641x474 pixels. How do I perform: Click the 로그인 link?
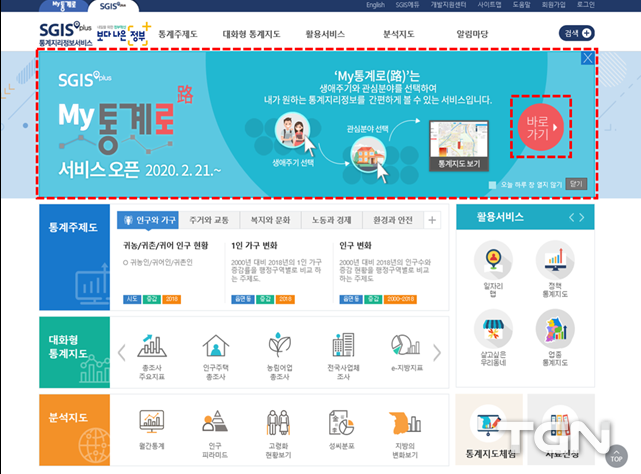[586, 5]
